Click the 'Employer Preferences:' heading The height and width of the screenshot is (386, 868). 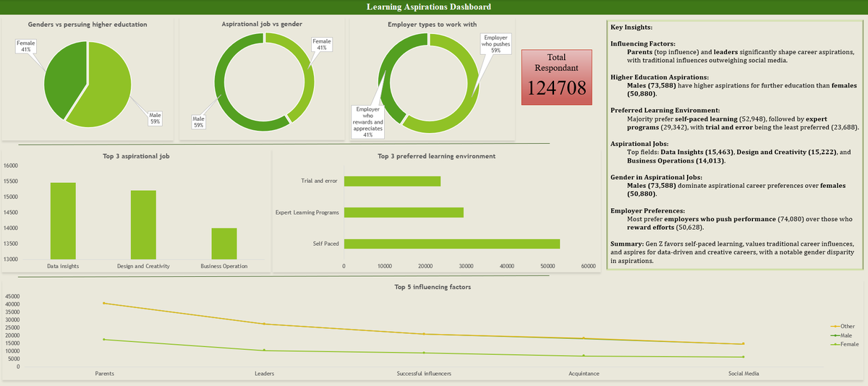pyautogui.click(x=647, y=210)
